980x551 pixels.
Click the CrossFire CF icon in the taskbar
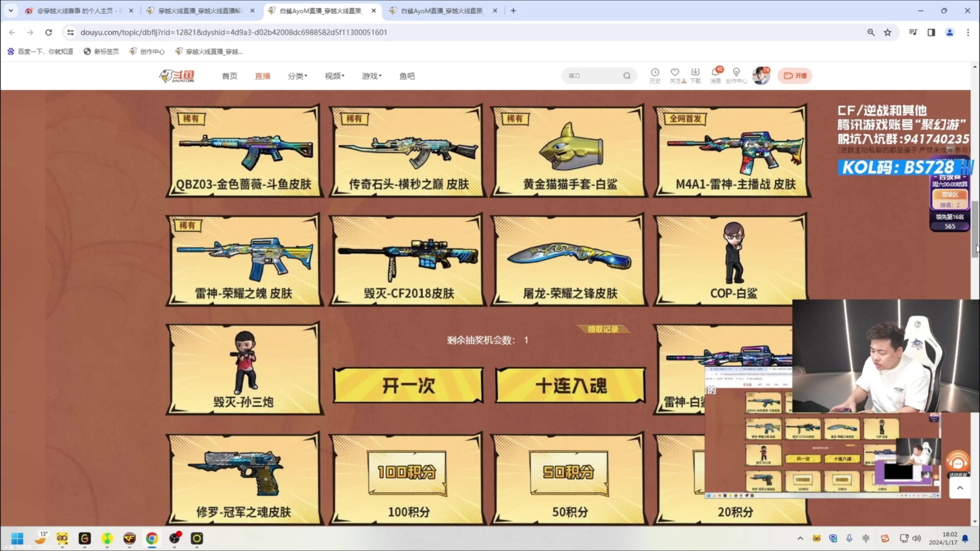tap(130, 538)
